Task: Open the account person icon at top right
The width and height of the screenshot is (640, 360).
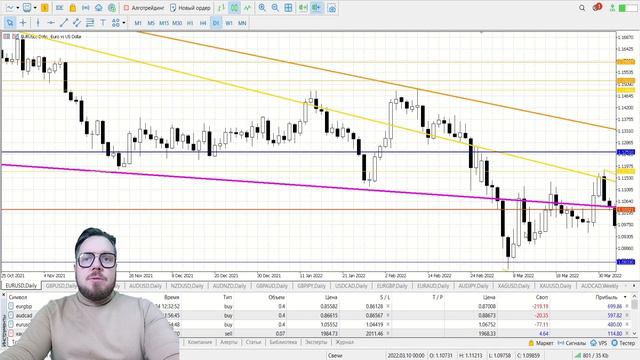Action: point(612,8)
